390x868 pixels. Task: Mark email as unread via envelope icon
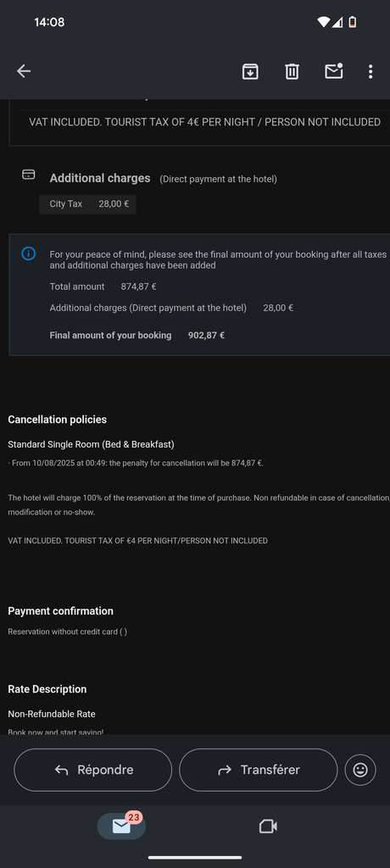tap(334, 71)
